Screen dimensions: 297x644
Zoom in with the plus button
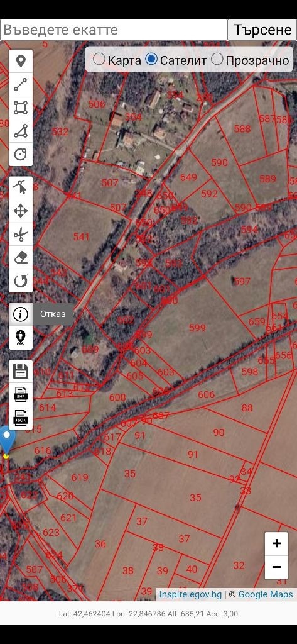(276, 544)
